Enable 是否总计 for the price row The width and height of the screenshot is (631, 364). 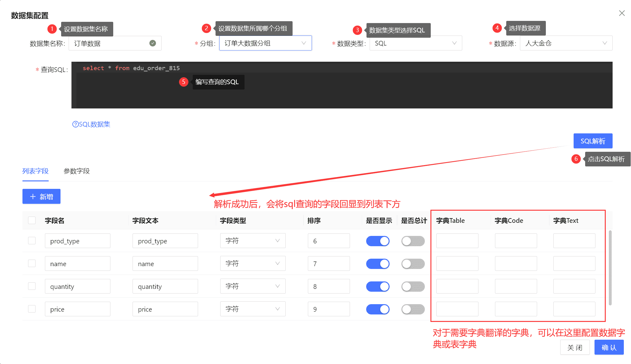point(413,309)
